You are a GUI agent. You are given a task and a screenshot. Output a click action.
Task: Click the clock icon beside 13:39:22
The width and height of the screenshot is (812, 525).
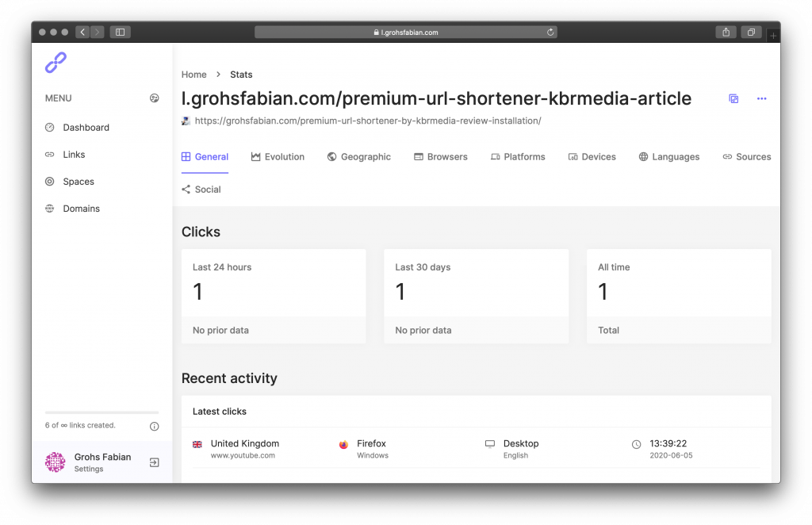637,444
